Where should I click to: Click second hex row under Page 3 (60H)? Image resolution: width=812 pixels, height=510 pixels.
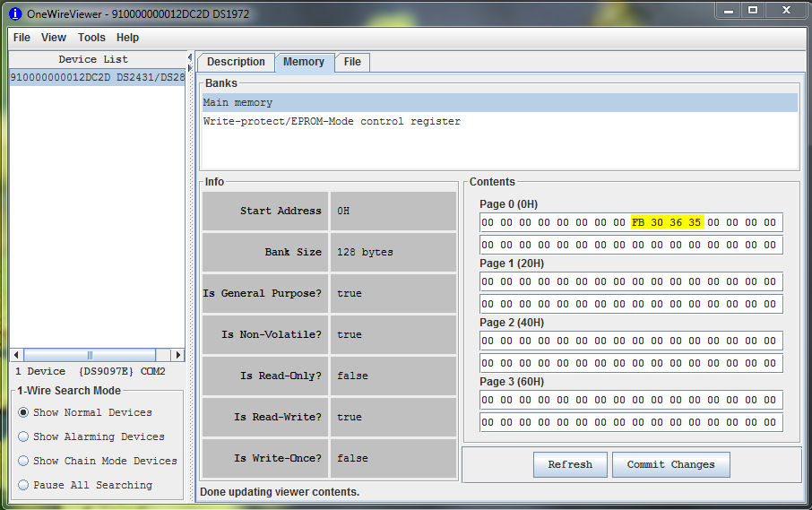point(631,422)
